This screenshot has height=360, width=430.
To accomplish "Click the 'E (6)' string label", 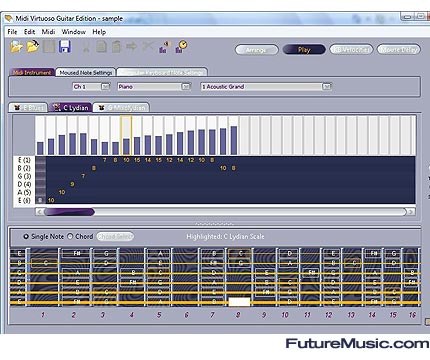I will (24, 200).
